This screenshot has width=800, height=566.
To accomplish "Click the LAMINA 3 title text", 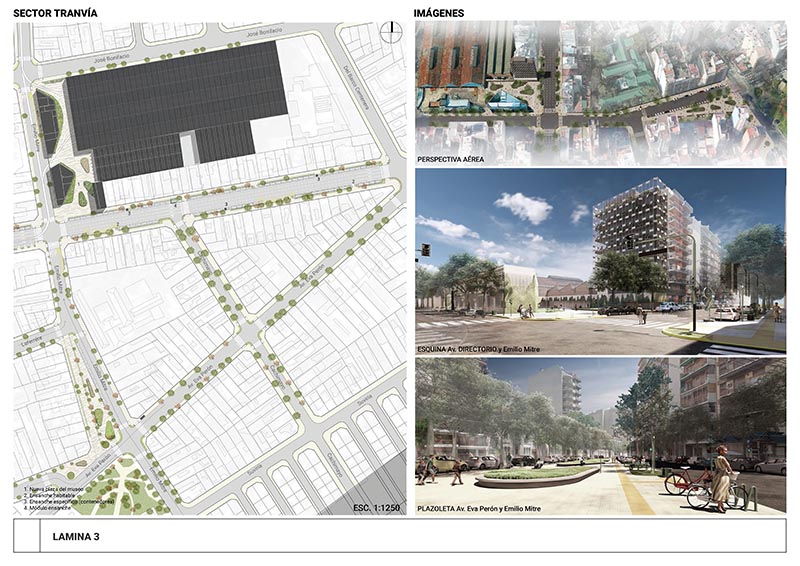I will coord(76,537).
